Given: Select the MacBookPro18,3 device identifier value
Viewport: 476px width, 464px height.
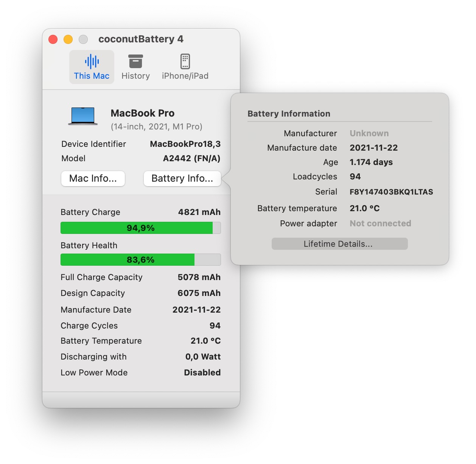Looking at the screenshot, I should click(x=185, y=144).
